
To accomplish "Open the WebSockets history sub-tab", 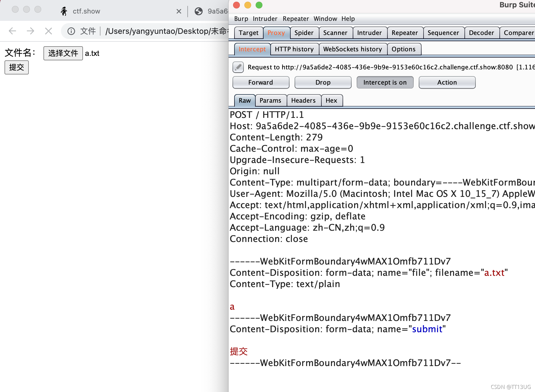I will tap(353, 49).
